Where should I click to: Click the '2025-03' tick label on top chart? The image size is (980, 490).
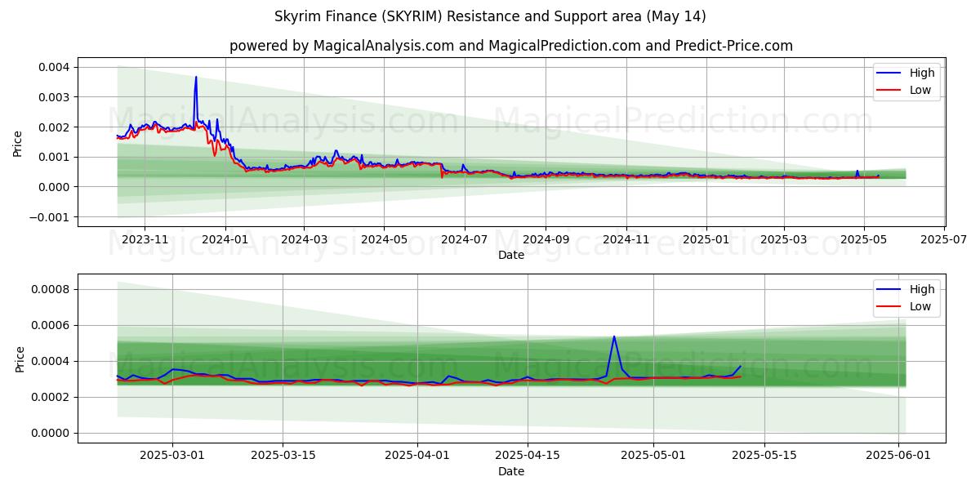(783, 239)
